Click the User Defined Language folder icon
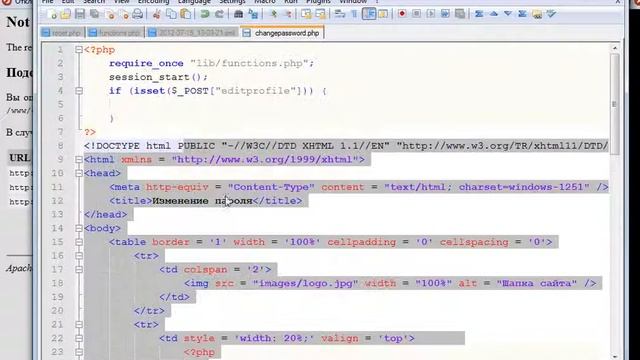The width and height of the screenshot is (640, 360). pyautogui.click(x=383, y=14)
